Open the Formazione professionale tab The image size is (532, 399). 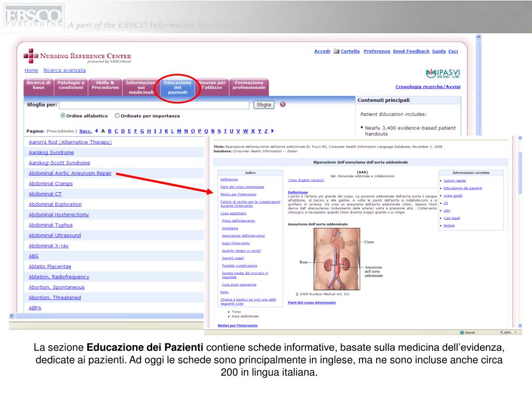(x=249, y=87)
